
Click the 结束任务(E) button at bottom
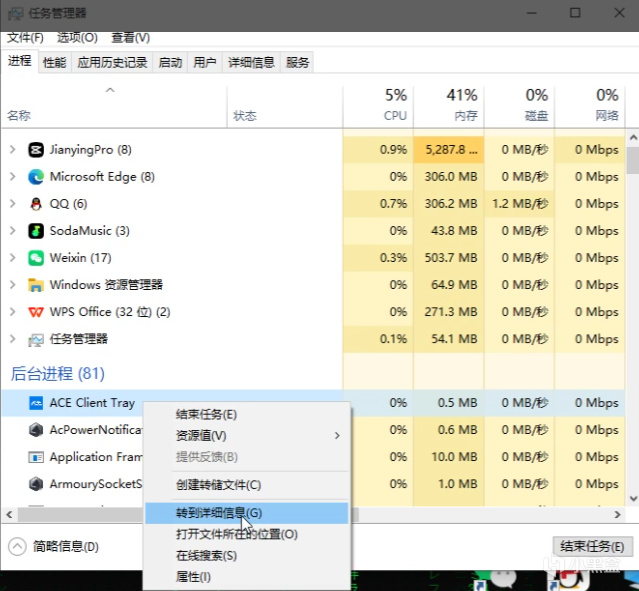592,547
